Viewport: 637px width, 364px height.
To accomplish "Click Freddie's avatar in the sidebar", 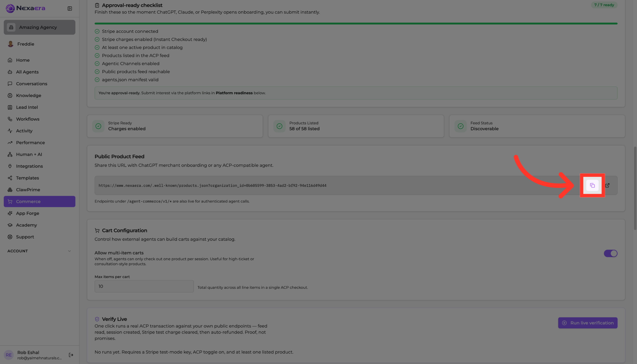I will tap(10, 44).
